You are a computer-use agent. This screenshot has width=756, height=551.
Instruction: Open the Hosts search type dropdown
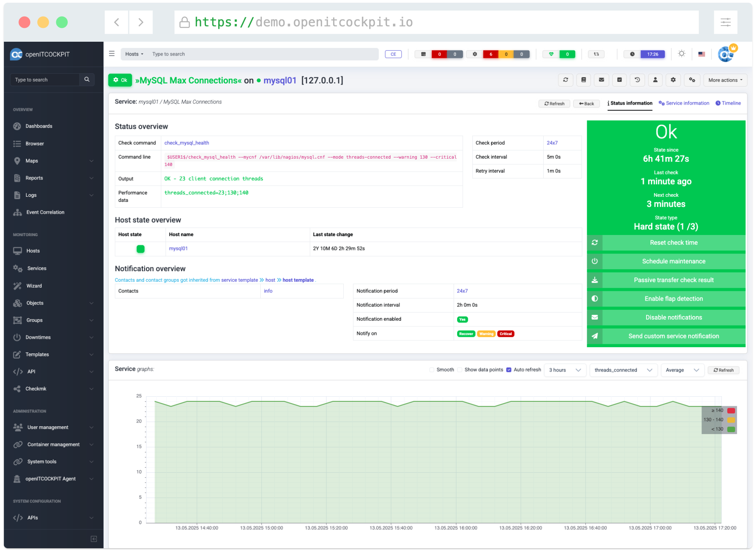click(x=134, y=54)
